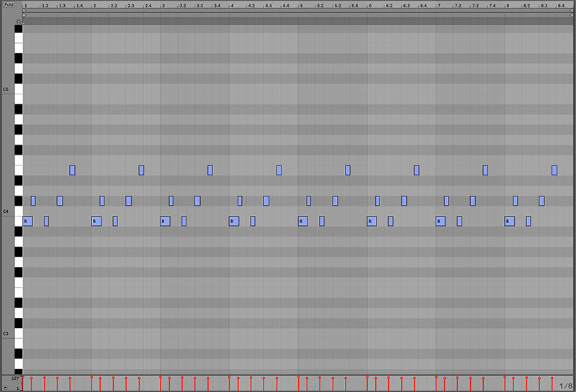576x392 pixels.
Task: Select the B note at bar 4
Action: point(234,221)
